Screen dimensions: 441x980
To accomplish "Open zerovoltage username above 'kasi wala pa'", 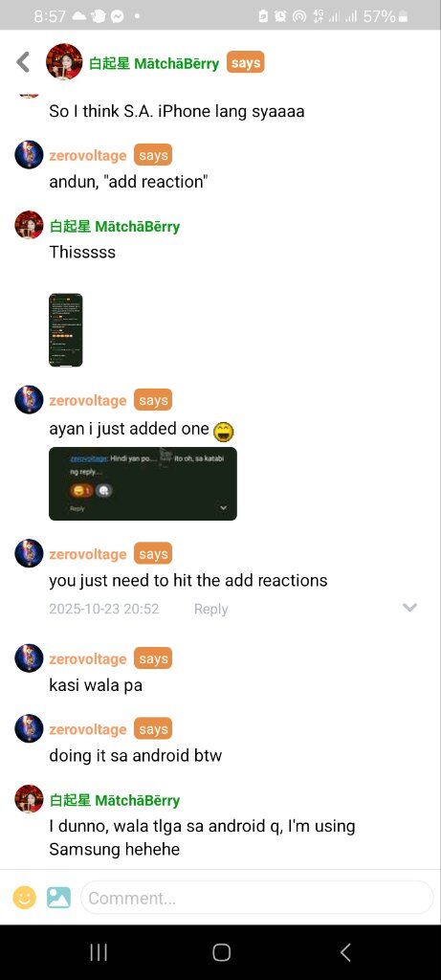I will (x=88, y=658).
